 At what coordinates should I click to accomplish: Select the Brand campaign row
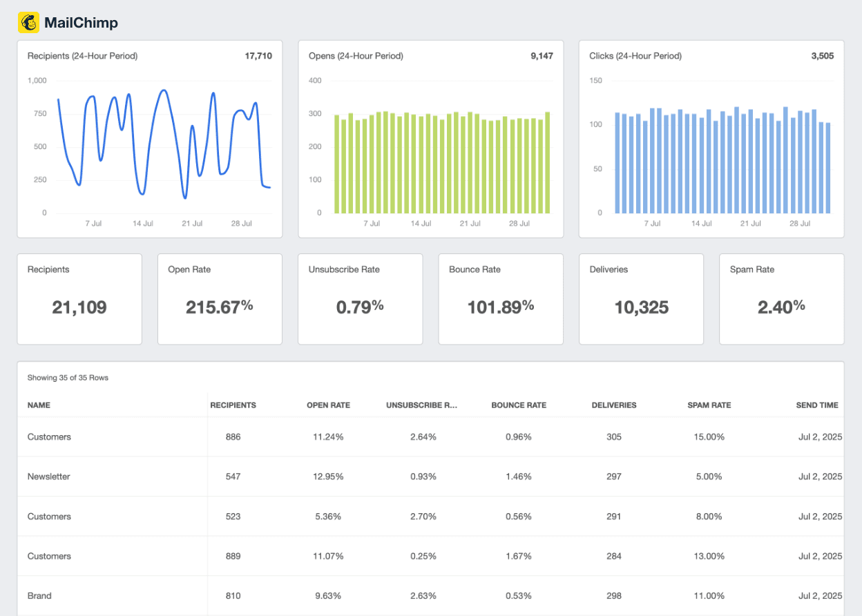207,595
